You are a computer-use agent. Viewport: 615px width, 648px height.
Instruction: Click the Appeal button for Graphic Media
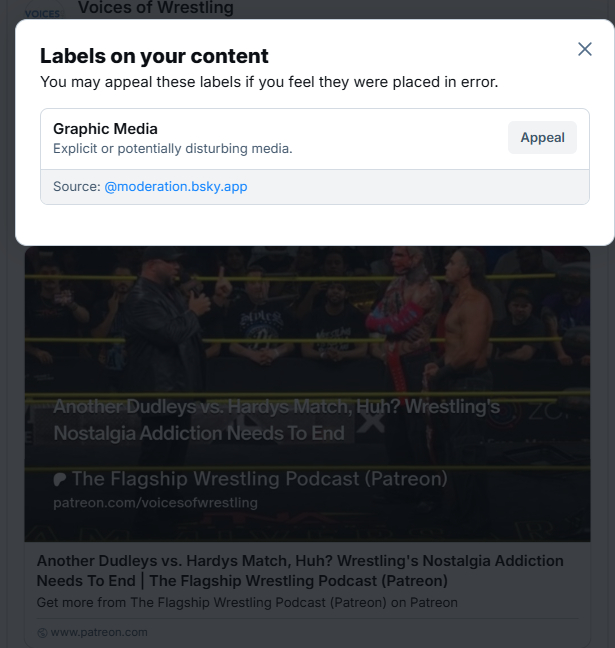coord(542,138)
